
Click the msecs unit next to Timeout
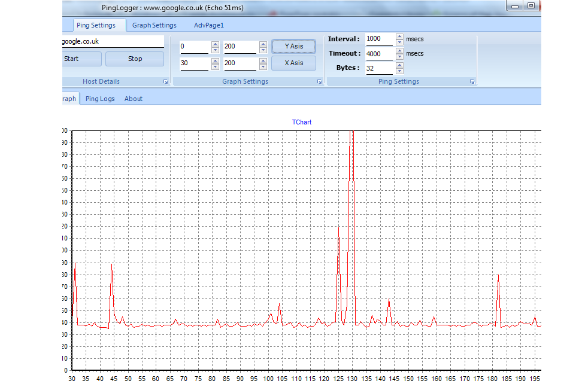415,54
